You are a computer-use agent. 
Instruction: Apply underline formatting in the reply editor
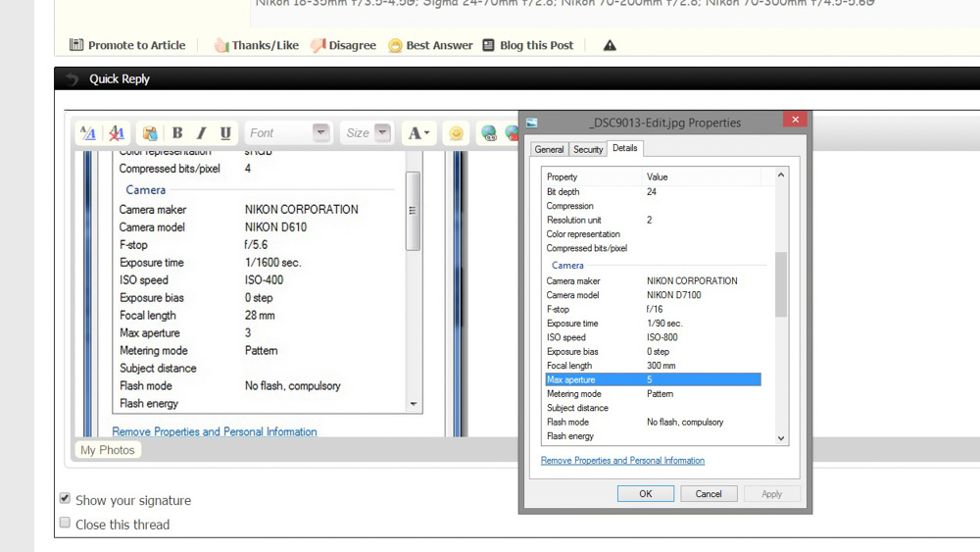pos(225,133)
